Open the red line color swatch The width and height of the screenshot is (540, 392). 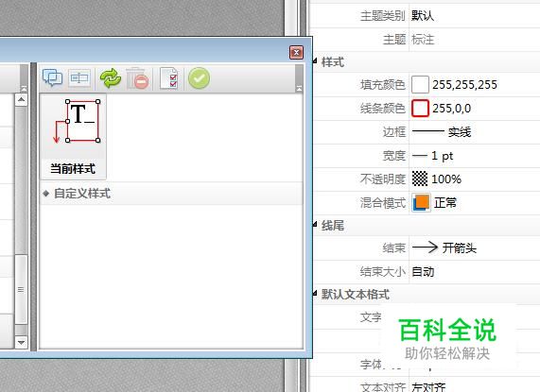pos(420,109)
